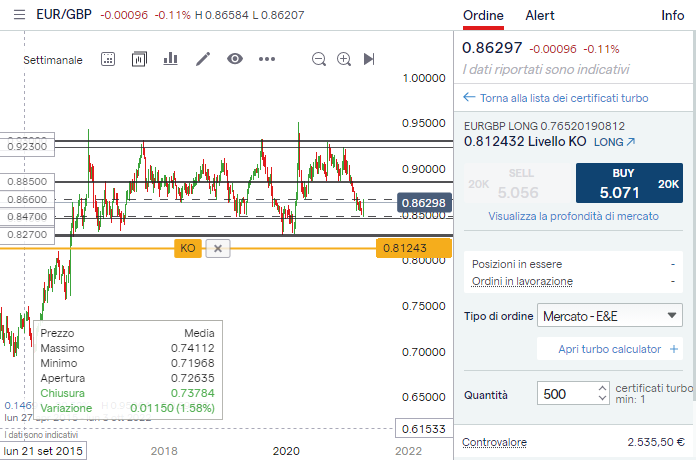This screenshot has height=460, width=696.
Task: Select the orange KO level marker
Action: [x=187, y=248]
